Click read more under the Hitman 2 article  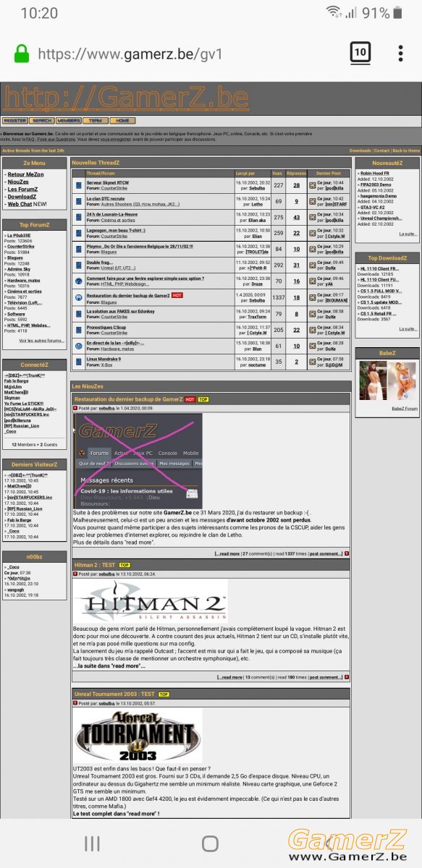click(x=232, y=678)
